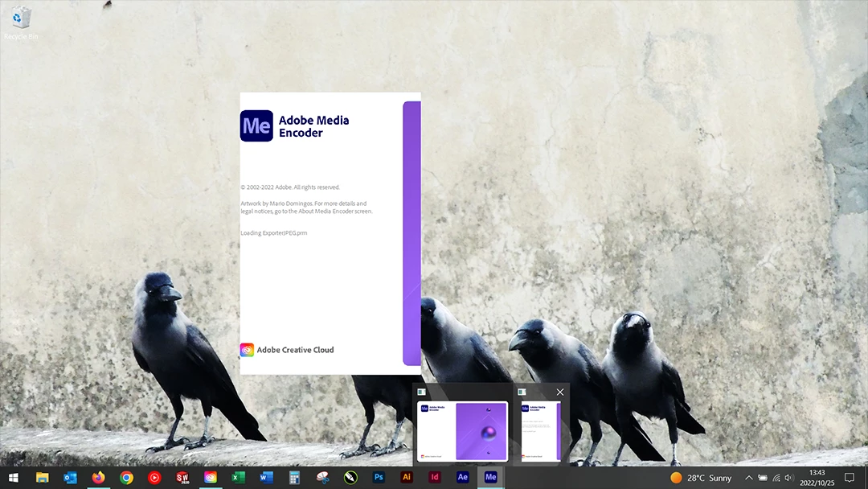Open Adobe Creative Cloud taskbar icon
The width and height of the screenshot is (868, 489).
pos(211,478)
